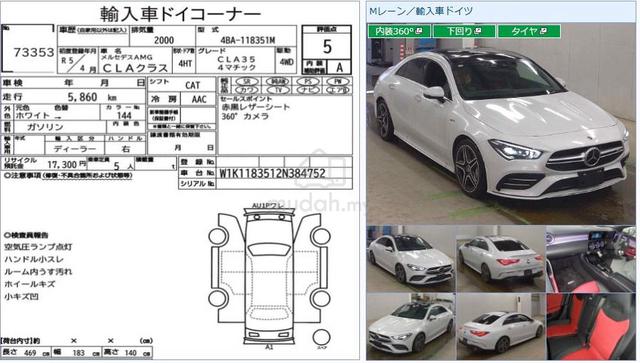
Task: Click the front damage mark AU1Pワレ
Action: [x=268, y=205]
